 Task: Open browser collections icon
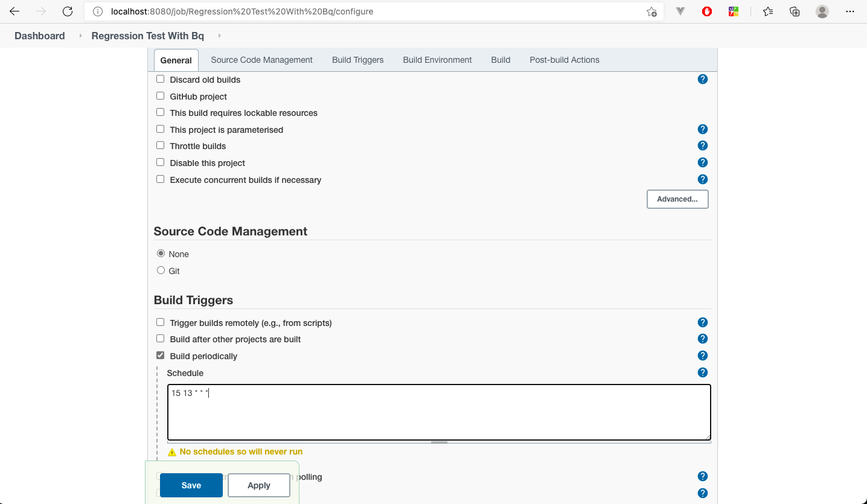[795, 11]
